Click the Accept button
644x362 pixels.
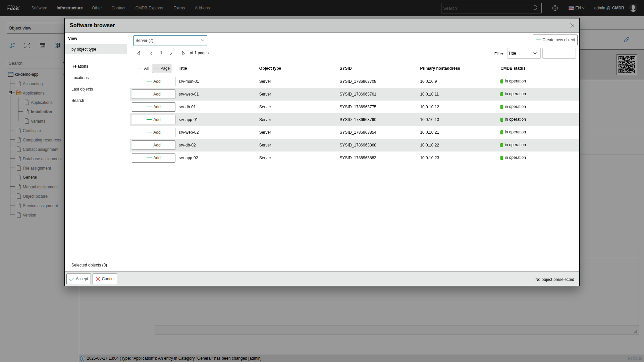pyautogui.click(x=78, y=279)
